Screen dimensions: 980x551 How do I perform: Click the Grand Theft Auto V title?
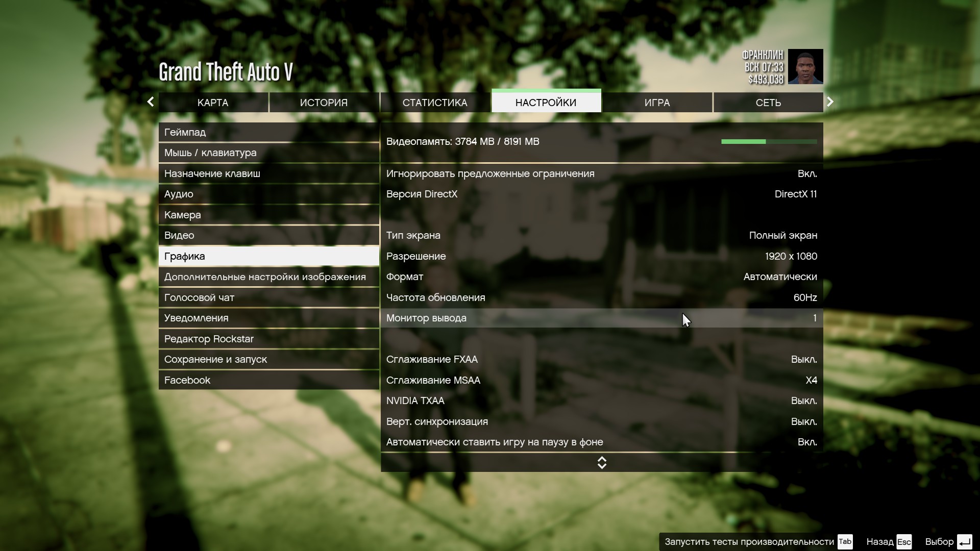[226, 71]
